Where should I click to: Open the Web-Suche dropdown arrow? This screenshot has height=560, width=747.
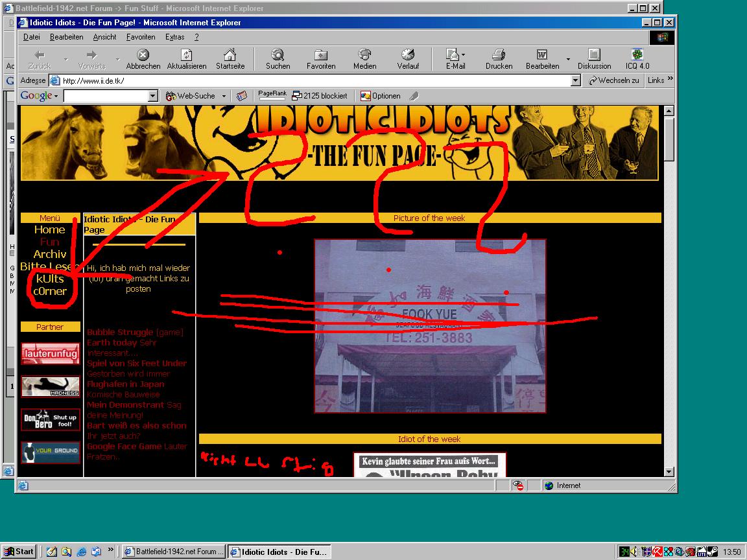click(224, 96)
